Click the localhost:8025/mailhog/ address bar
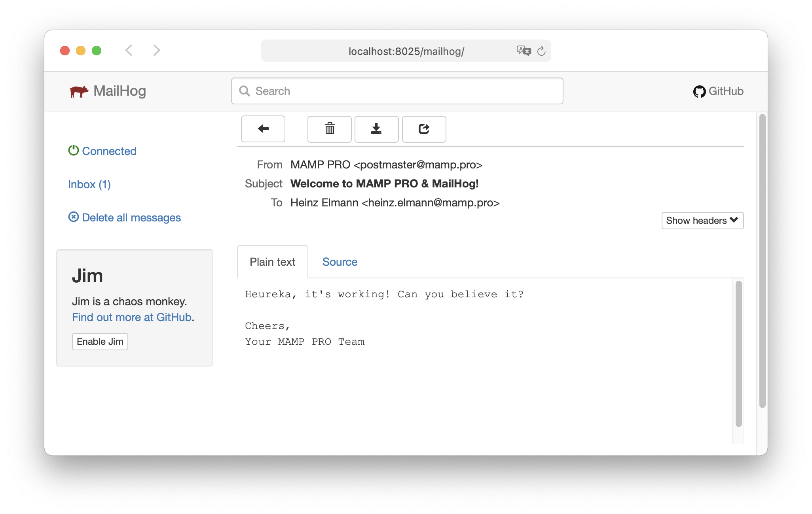812x514 pixels. pyautogui.click(x=406, y=51)
